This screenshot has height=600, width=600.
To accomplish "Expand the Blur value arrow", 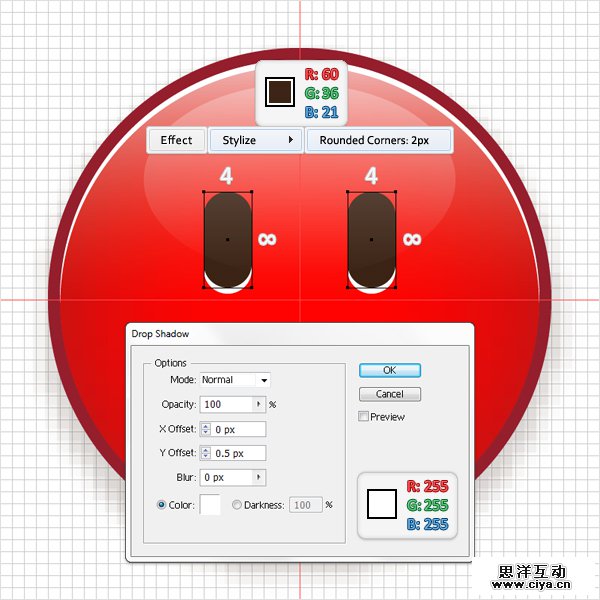I will pyautogui.click(x=260, y=478).
